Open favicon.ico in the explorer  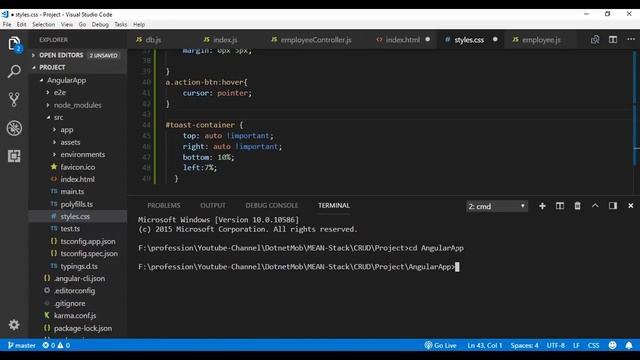point(78,167)
